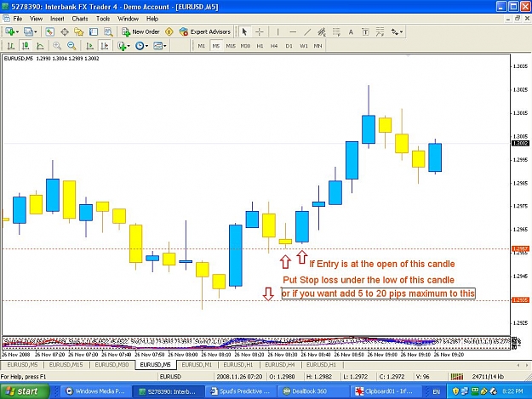Click the New Order button

coord(140,31)
